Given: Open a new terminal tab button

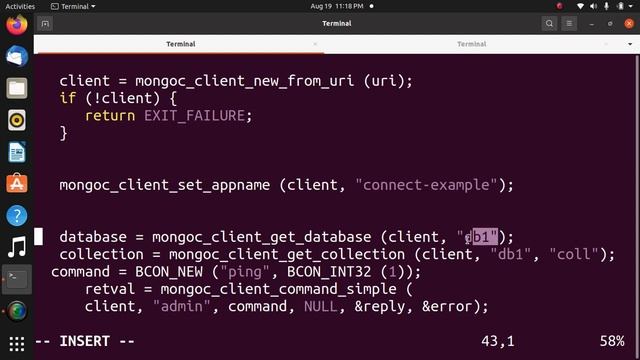Looking at the screenshot, I should [45, 24].
